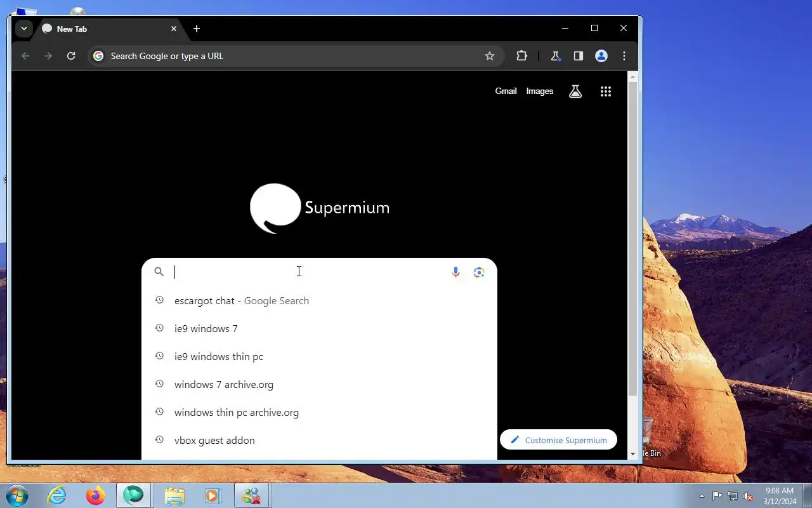812x508 pixels.
Task: Click the search magnifier icon
Action: (159, 272)
